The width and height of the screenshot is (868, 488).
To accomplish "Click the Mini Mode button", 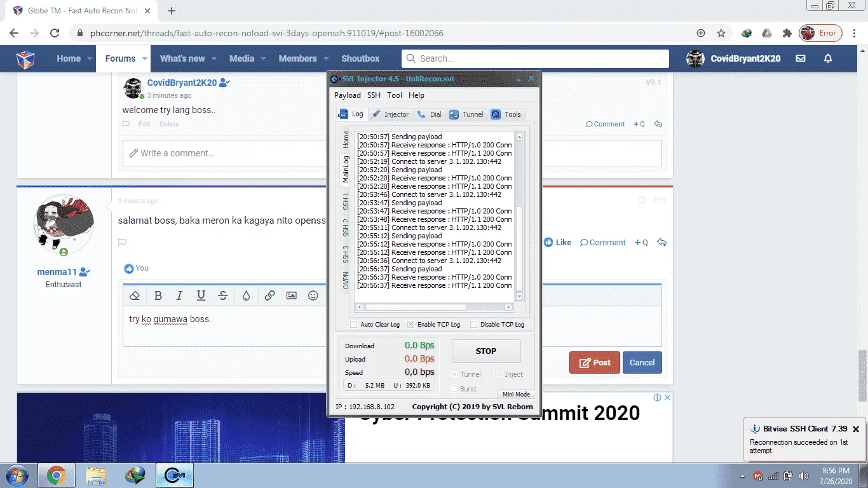I will (516, 394).
